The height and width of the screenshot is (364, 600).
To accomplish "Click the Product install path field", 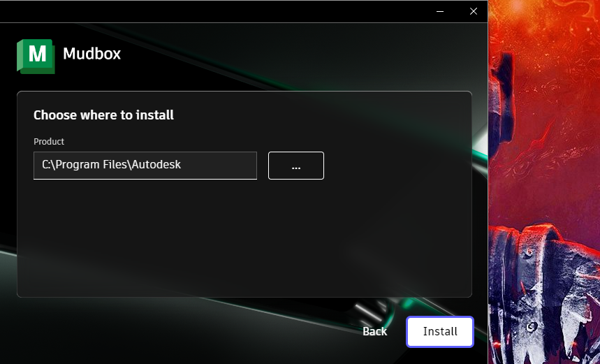I will click(145, 166).
